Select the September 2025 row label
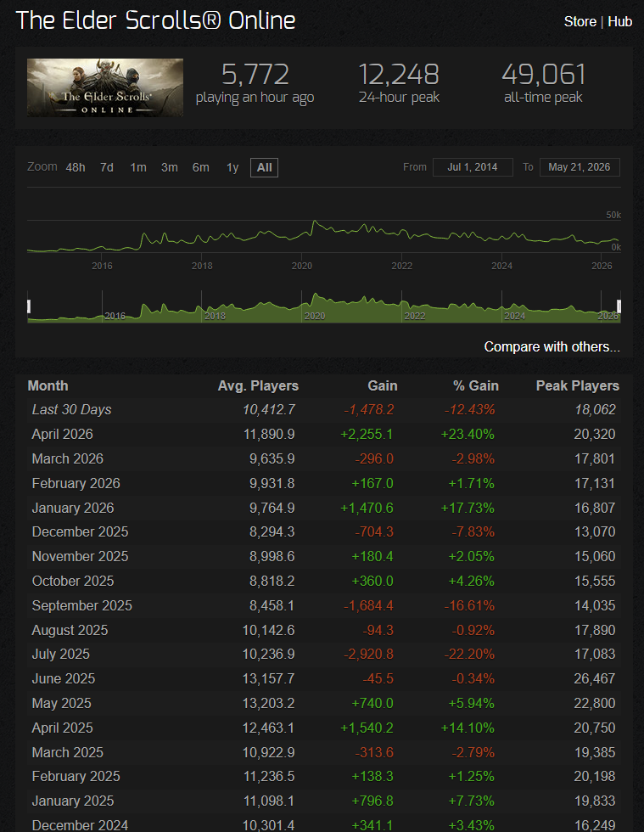The image size is (644, 832). [x=81, y=605]
